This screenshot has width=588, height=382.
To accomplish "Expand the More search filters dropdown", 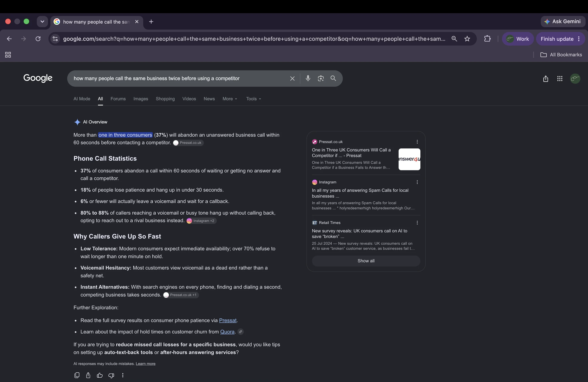I will (x=230, y=99).
